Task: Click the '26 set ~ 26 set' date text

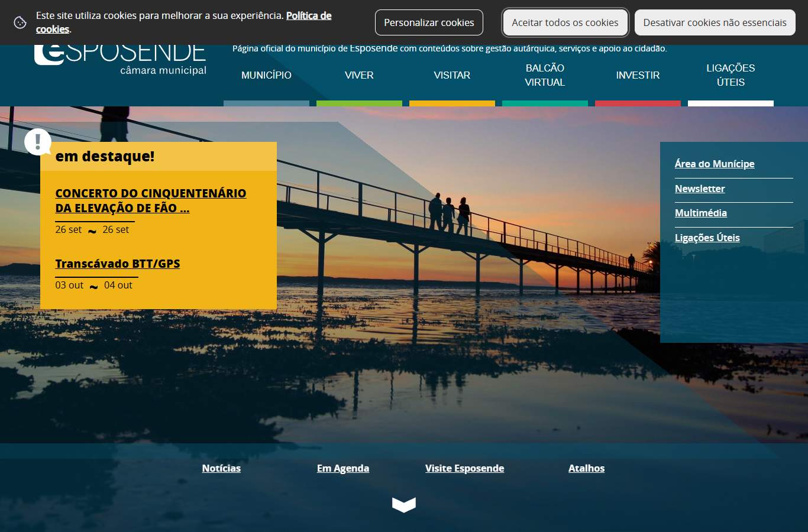Action: (x=92, y=229)
